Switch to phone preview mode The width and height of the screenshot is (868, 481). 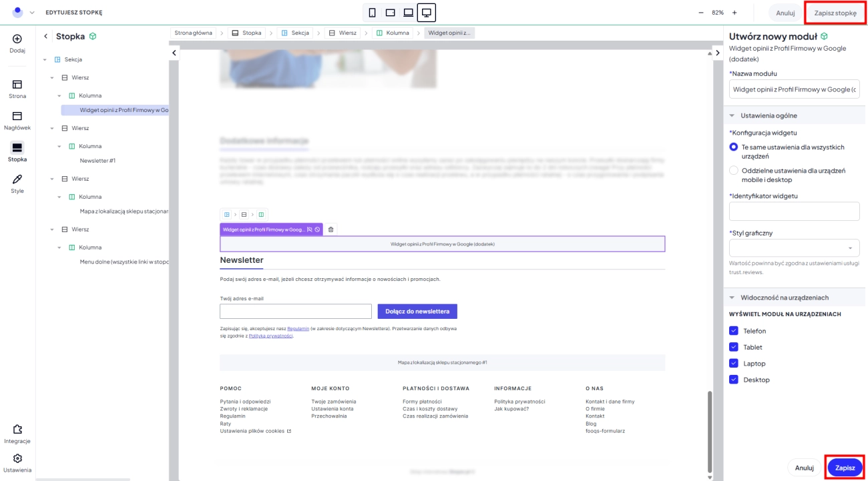click(x=373, y=13)
